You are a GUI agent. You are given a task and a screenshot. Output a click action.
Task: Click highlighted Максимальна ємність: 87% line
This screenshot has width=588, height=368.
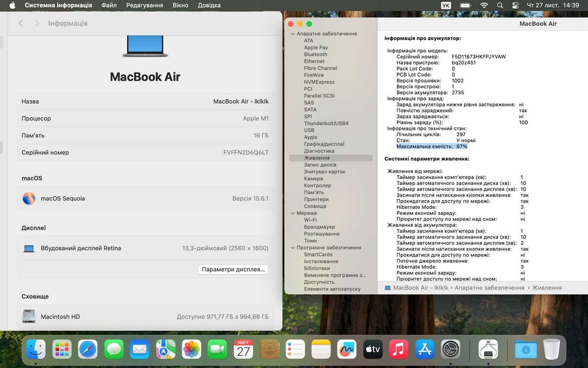tap(432, 147)
